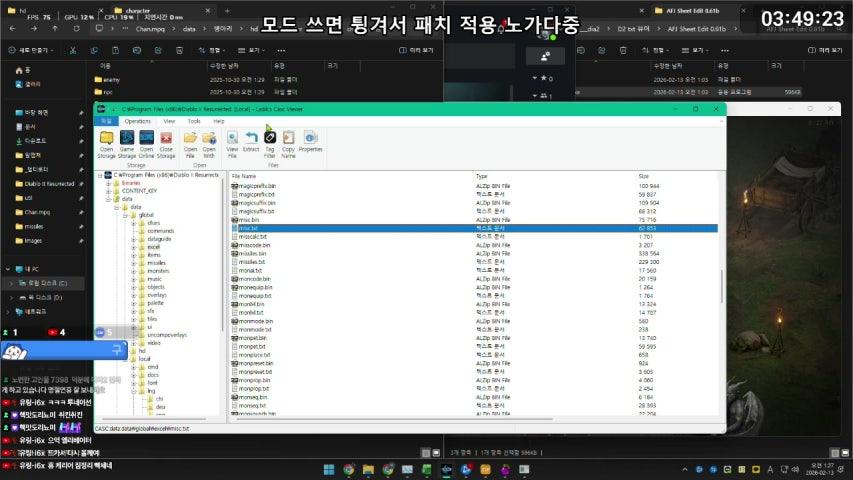Open the Operations ribbon tab
Screen dimensions: 853x480
(x=137, y=120)
